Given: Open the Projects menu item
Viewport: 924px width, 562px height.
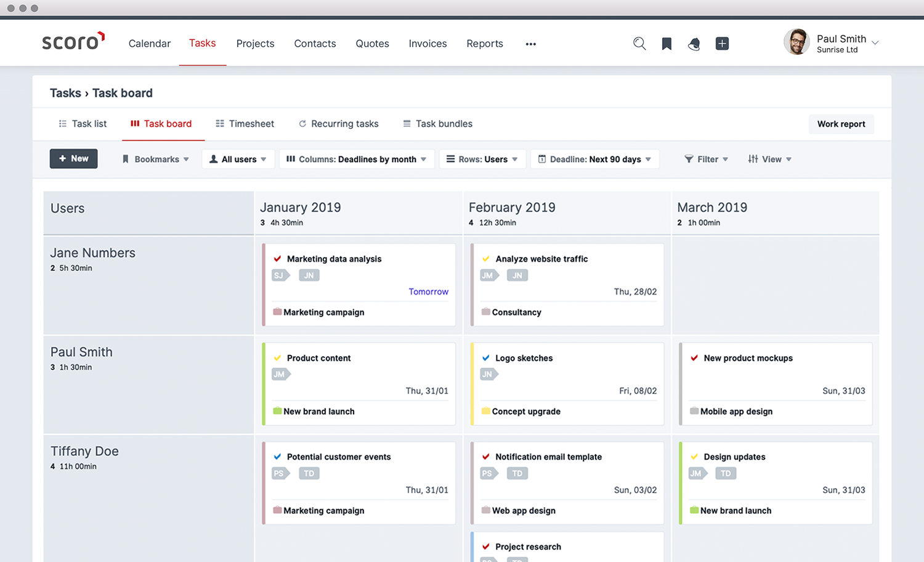Looking at the screenshot, I should coord(256,44).
